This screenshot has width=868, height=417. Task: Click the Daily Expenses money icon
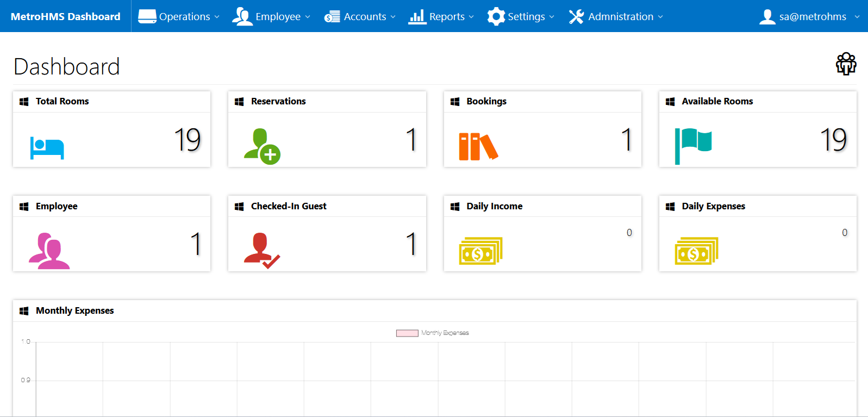[x=696, y=251]
